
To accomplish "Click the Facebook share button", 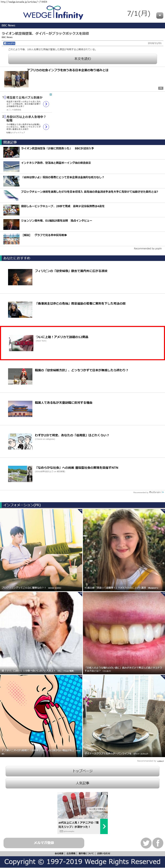I will click(x=9, y=44).
